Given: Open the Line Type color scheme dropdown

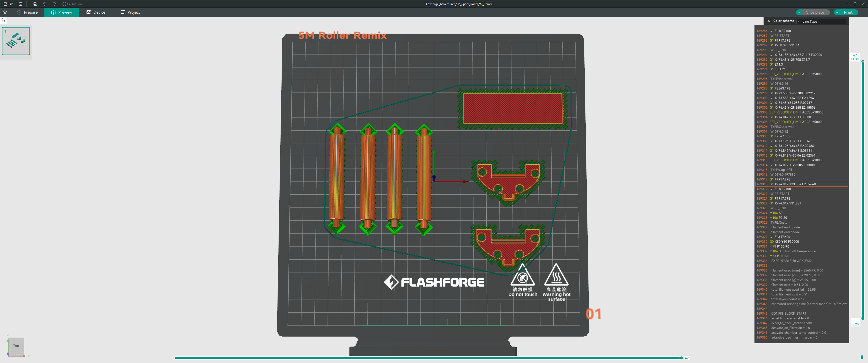Looking at the screenshot, I should click(x=822, y=21).
